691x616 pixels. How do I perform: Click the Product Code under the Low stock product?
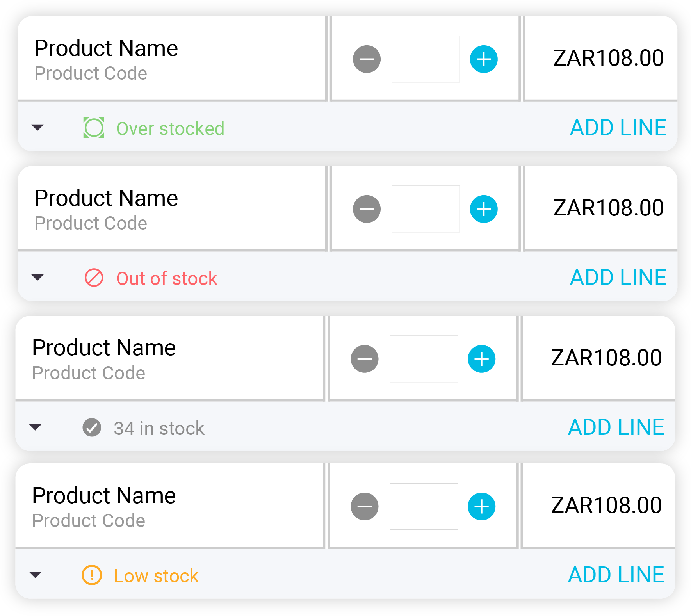[89, 520]
